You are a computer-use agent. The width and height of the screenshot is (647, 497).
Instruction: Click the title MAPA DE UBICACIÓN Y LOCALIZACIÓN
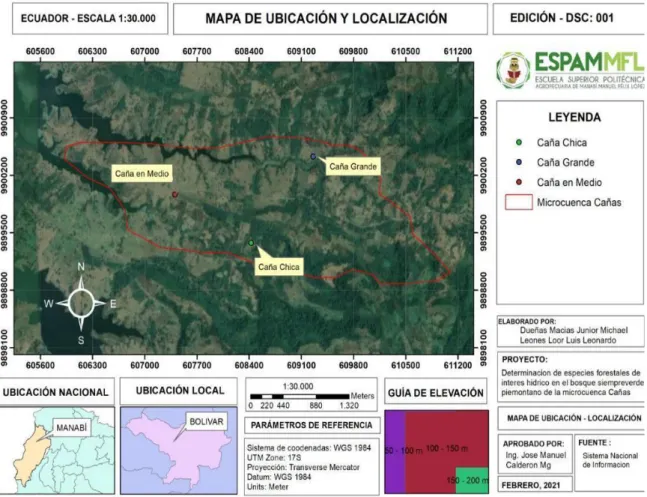coord(326,19)
